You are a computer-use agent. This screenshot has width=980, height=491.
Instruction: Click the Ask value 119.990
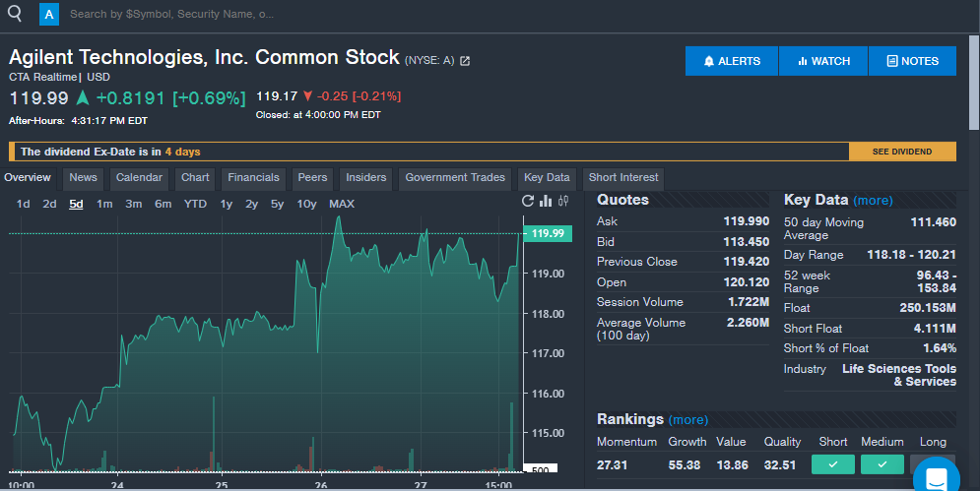pos(747,221)
